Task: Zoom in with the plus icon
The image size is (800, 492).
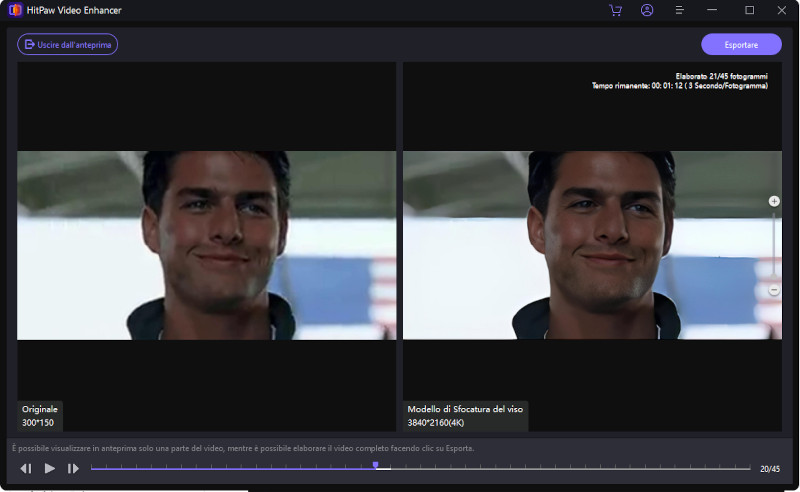Action: click(774, 201)
